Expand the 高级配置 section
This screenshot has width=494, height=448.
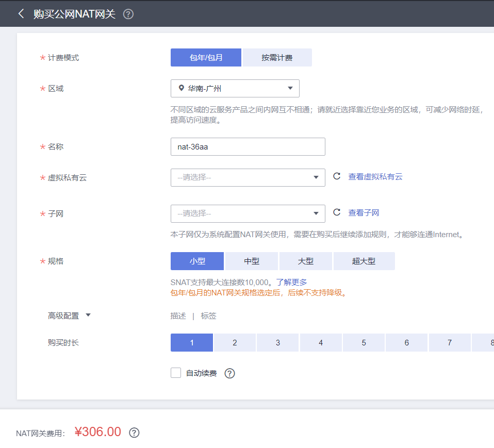[x=69, y=316]
